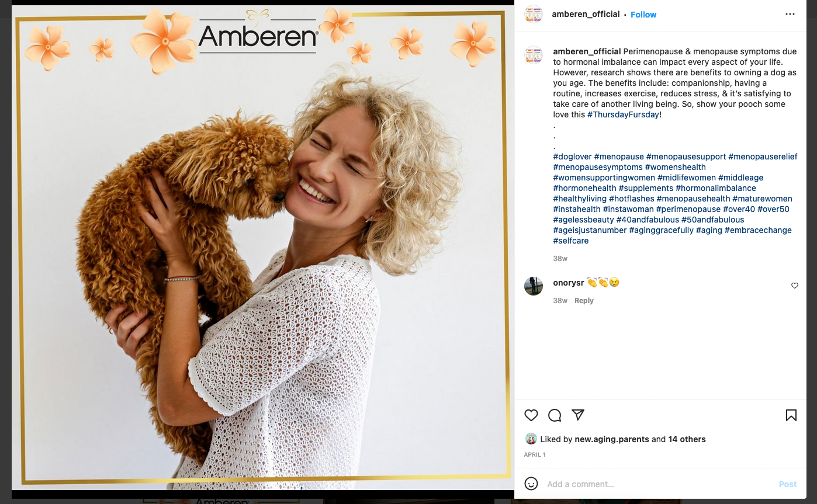The width and height of the screenshot is (817, 504).
Task: Open amberen_official profile avatar in header
Action: pyautogui.click(x=534, y=15)
